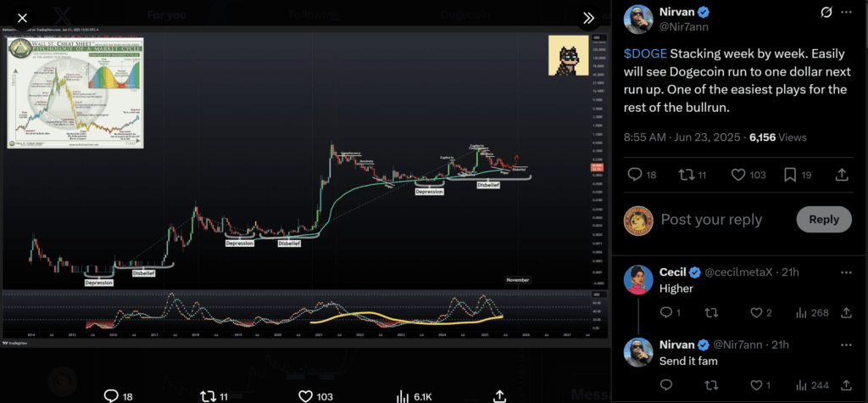Reply to Cecil's comment via the icon showing 1
868x403 pixels.
point(670,313)
